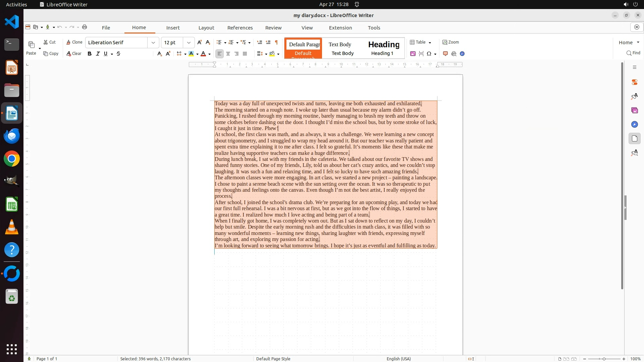Open Thunderbird from the dock
Screen dimensions: 644x362
pyautogui.click(x=12, y=136)
